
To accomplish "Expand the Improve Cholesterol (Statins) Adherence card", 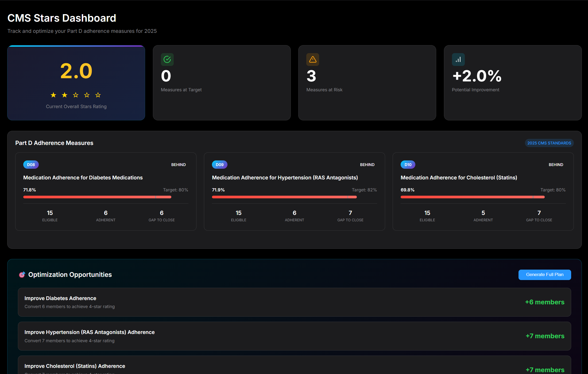I will coord(294,366).
